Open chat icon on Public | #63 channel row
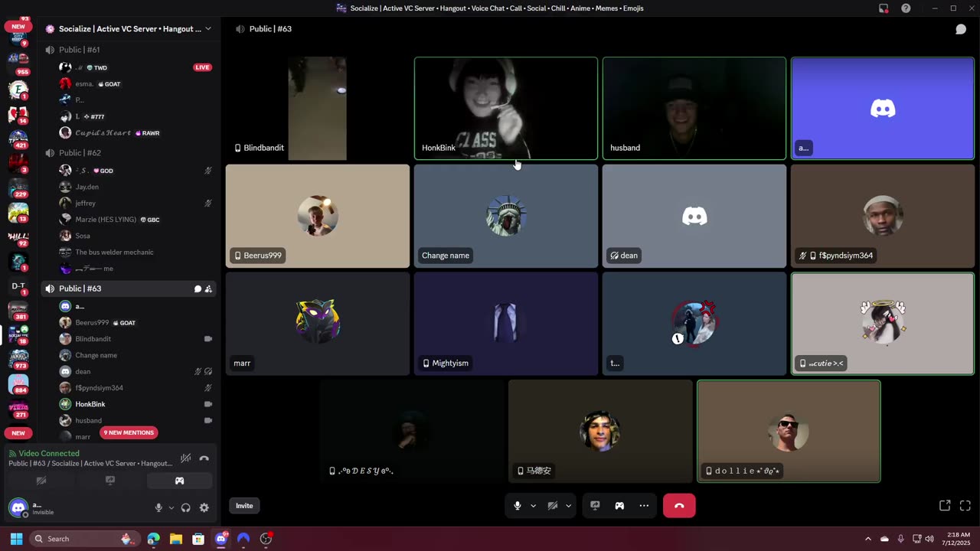 coord(198,289)
